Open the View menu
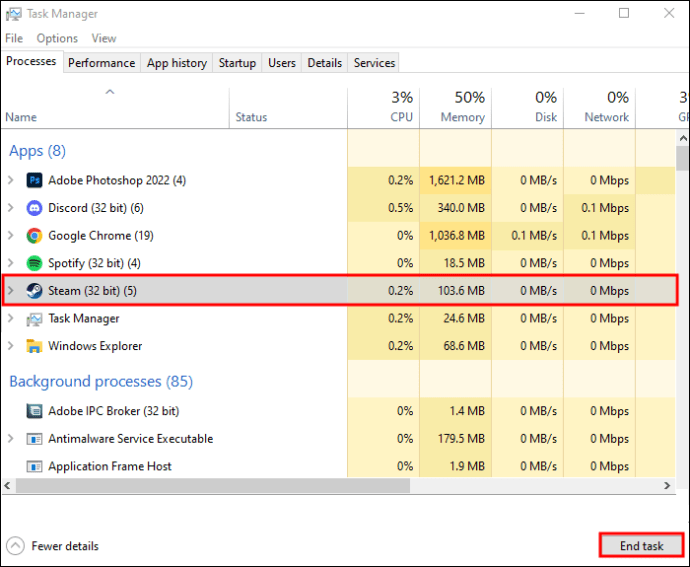The width and height of the screenshot is (690, 567). pos(104,38)
